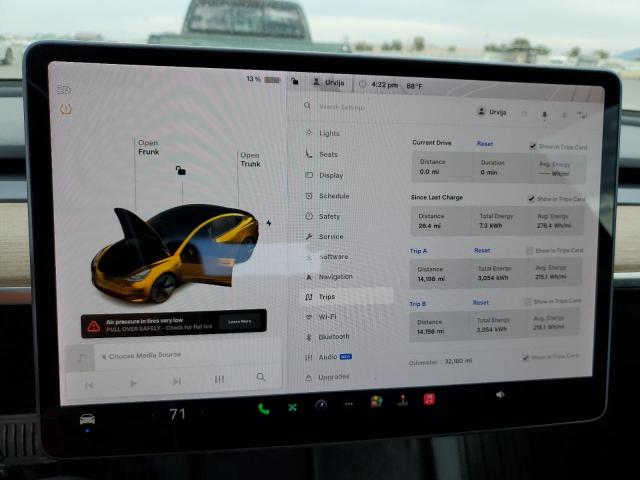Screen dimensions: 640x480
Task: Tap Open Trunk
Action: [250, 160]
